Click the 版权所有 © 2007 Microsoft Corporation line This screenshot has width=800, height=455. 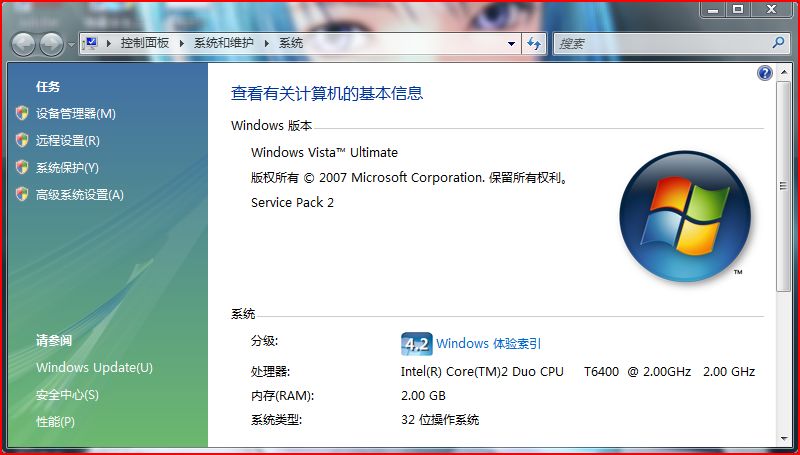point(410,178)
